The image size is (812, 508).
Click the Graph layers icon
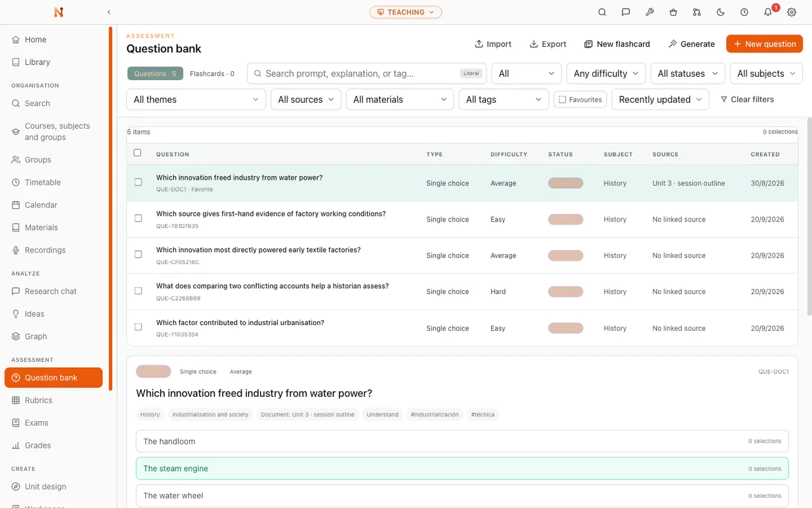(16, 337)
